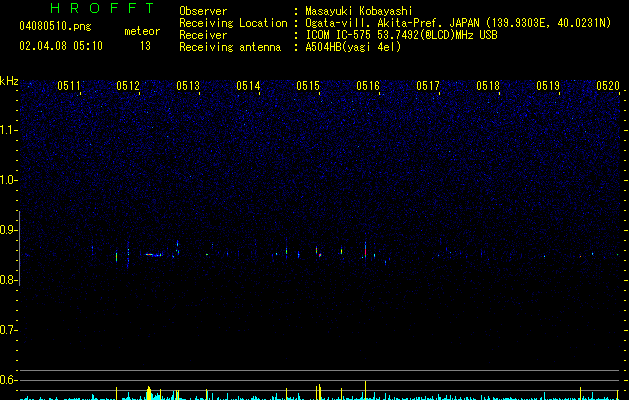Click the meteor label
The height and width of the screenshot is (400, 629).
point(142,31)
